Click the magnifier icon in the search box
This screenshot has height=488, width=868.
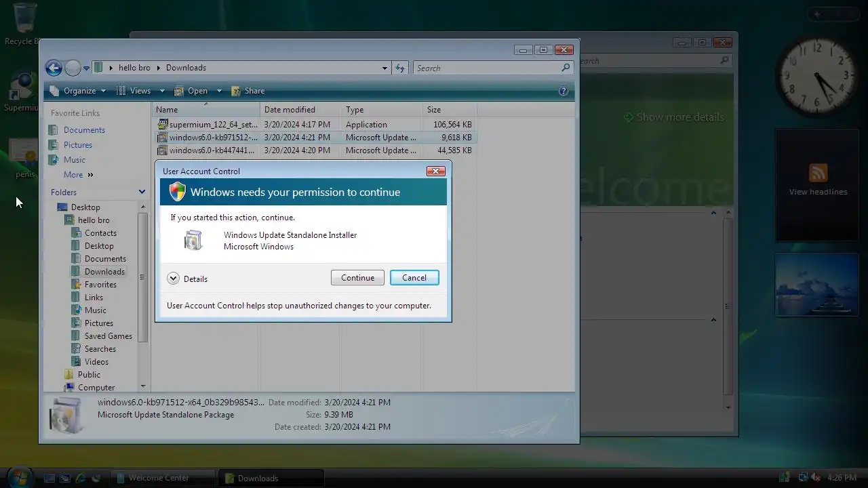[566, 68]
